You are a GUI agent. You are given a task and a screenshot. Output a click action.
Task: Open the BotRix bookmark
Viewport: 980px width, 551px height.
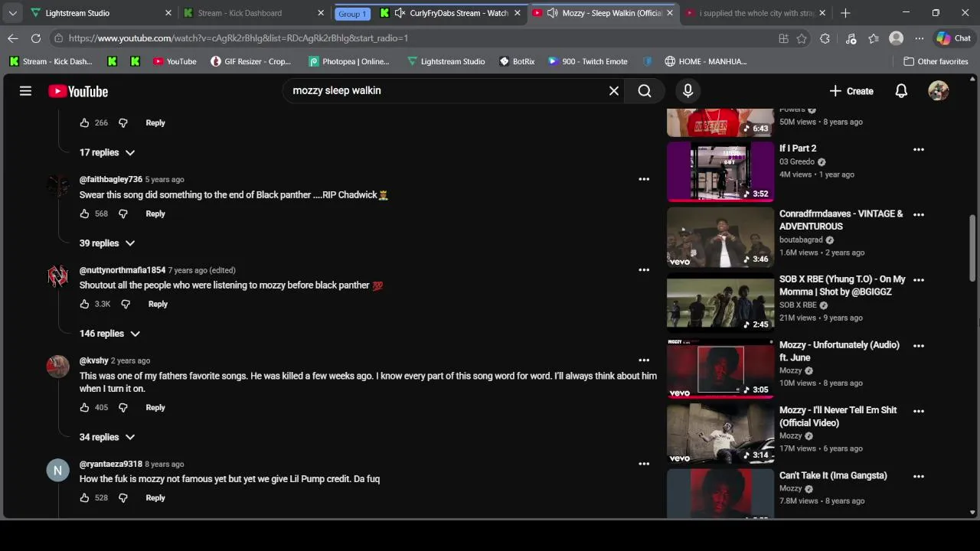(x=516, y=61)
